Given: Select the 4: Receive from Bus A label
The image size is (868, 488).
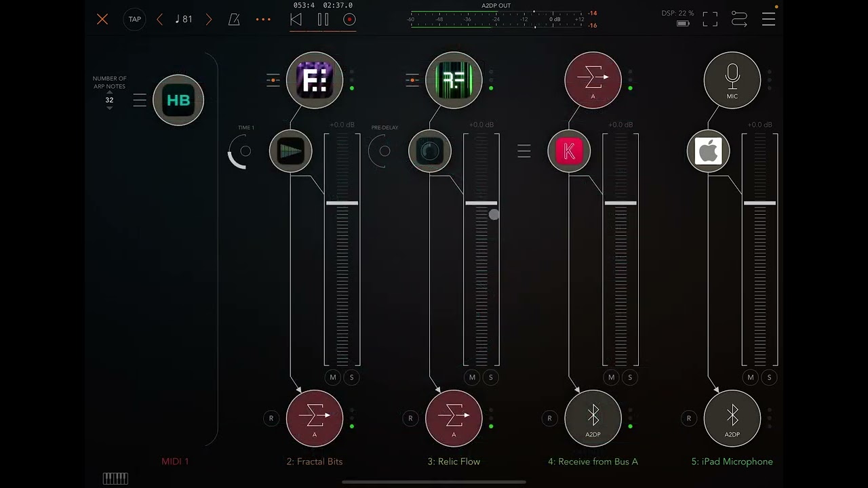Looking at the screenshot, I should [593, 462].
